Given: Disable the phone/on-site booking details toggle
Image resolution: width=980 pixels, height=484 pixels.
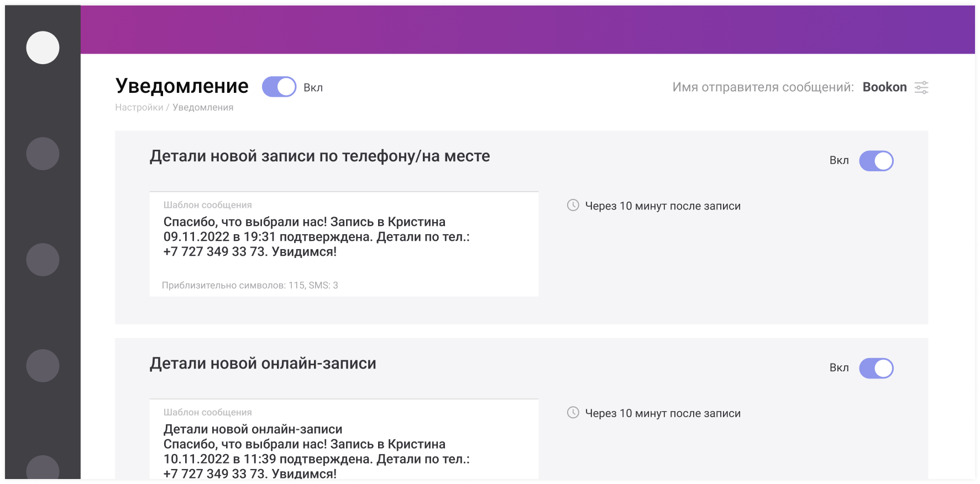Looking at the screenshot, I should click(x=876, y=161).
